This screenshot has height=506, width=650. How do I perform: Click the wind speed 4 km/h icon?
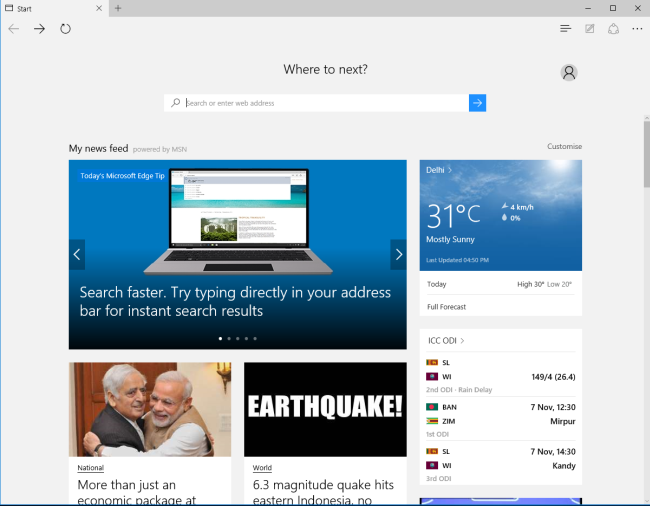click(504, 206)
